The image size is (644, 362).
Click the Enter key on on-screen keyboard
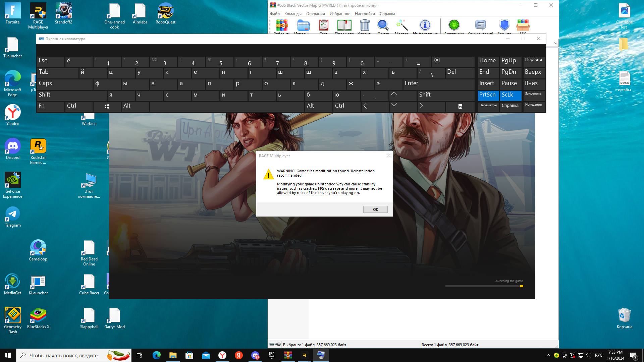click(x=439, y=84)
